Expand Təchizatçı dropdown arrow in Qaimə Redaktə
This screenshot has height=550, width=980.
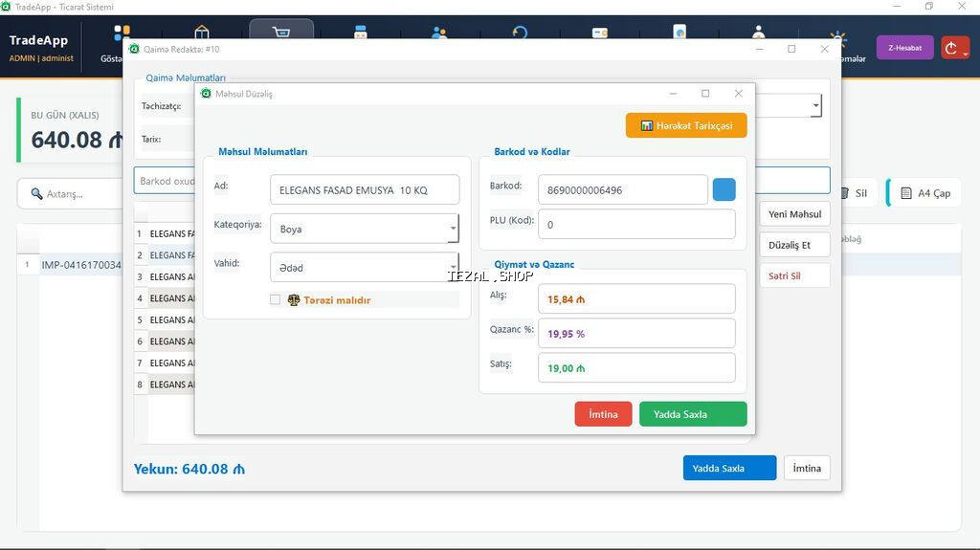pos(815,105)
